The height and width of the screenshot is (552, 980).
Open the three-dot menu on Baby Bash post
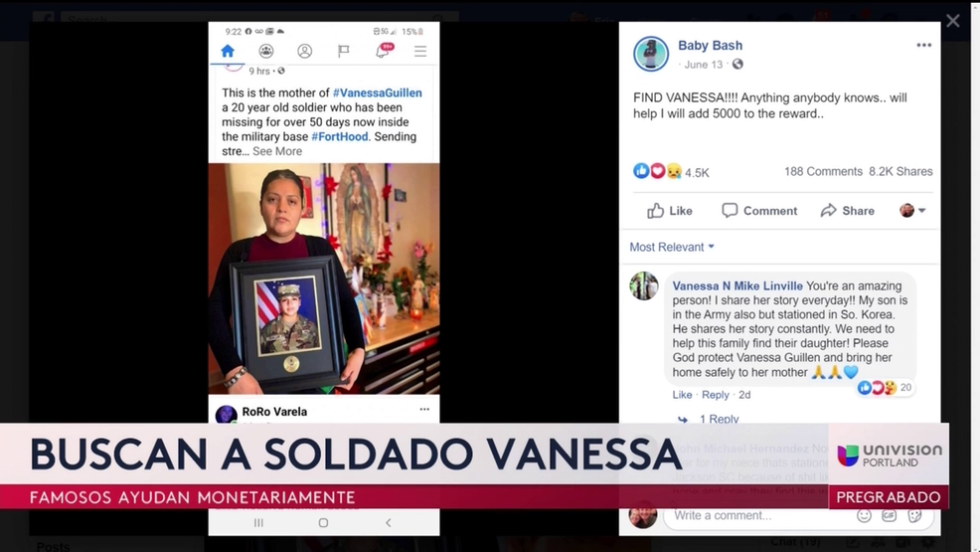(x=923, y=45)
